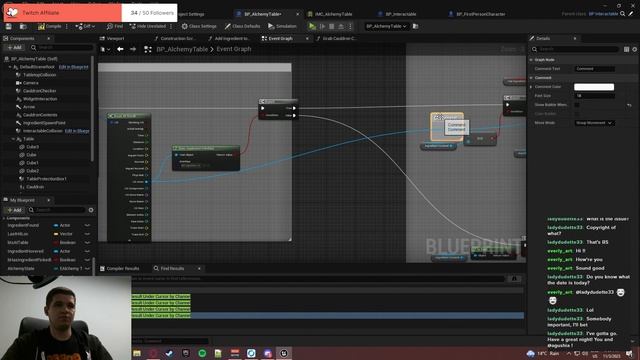The image size is (640, 360).
Task: Collapse the Graph Node section
Action: coord(531,60)
